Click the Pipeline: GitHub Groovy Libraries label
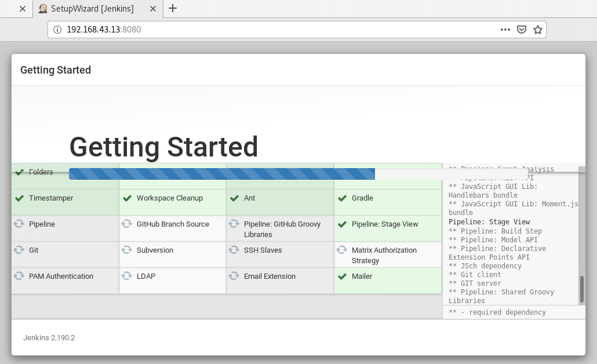The width and height of the screenshot is (597, 364). click(x=282, y=229)
